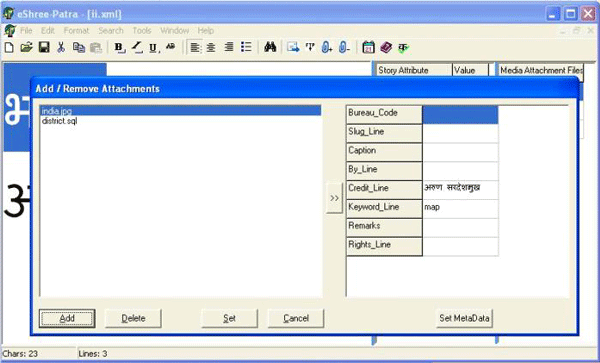Click the Rights_Line label cell

pos(384,246)
